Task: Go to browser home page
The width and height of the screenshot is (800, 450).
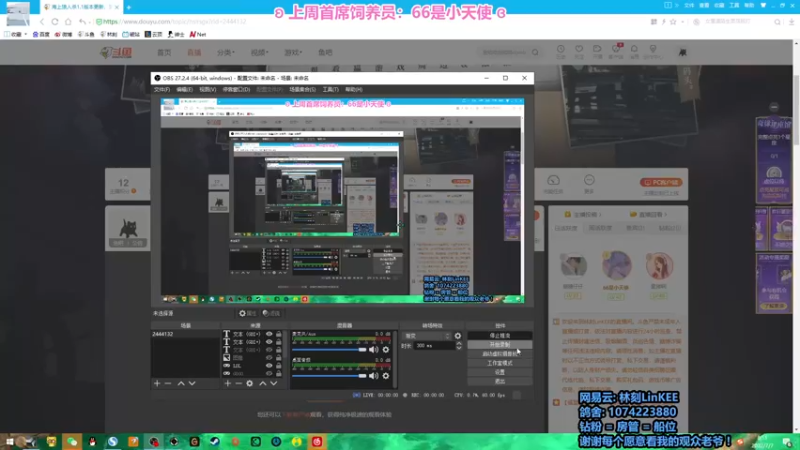Action: pyautogui.click(x=68, y=21)
